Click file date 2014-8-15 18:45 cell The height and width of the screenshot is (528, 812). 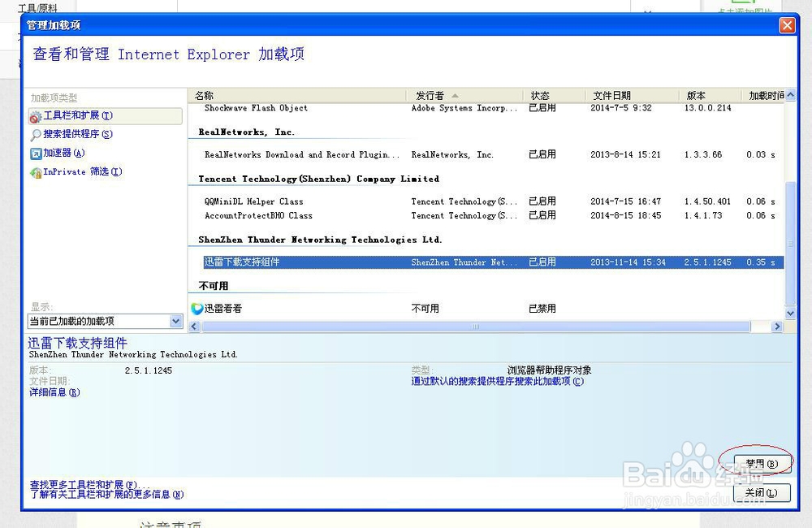click(625, 215)
